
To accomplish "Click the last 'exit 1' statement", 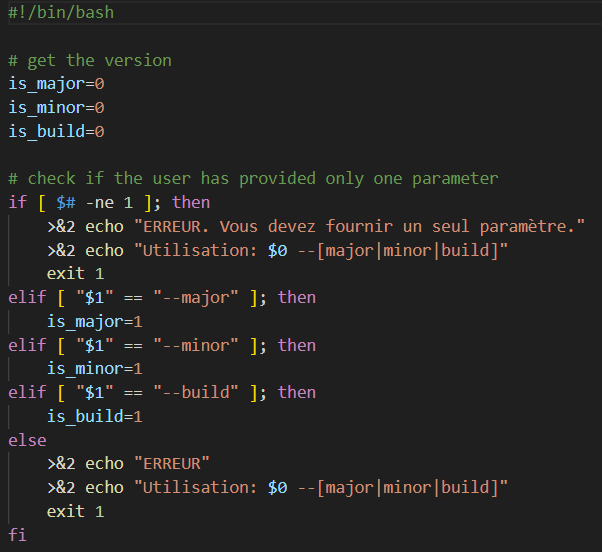I will [x=75, y=511].
